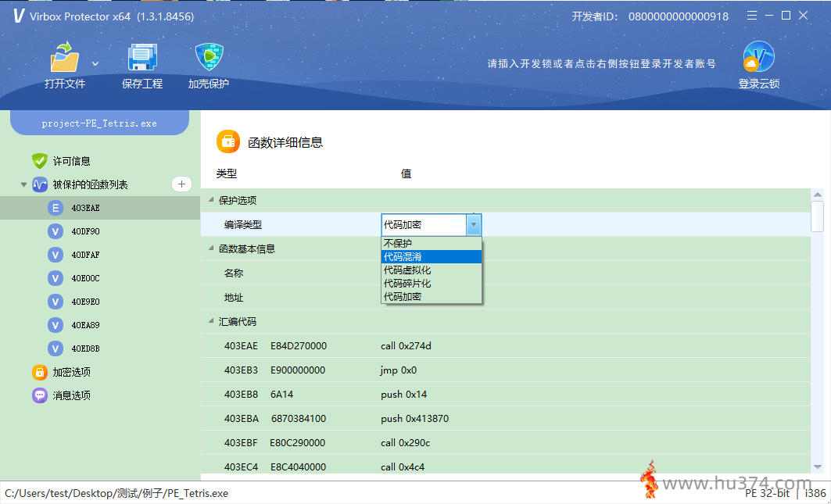The height and width of the screenshot is (504, 831).
Task: Click V badge icon of 40DFAF
Action: point(56,255)
